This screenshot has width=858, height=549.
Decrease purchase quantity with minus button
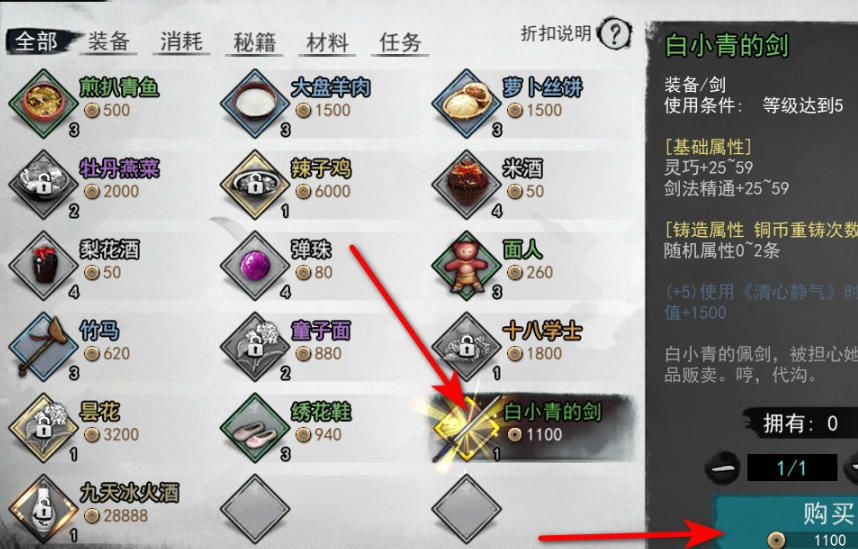(722, 469)
